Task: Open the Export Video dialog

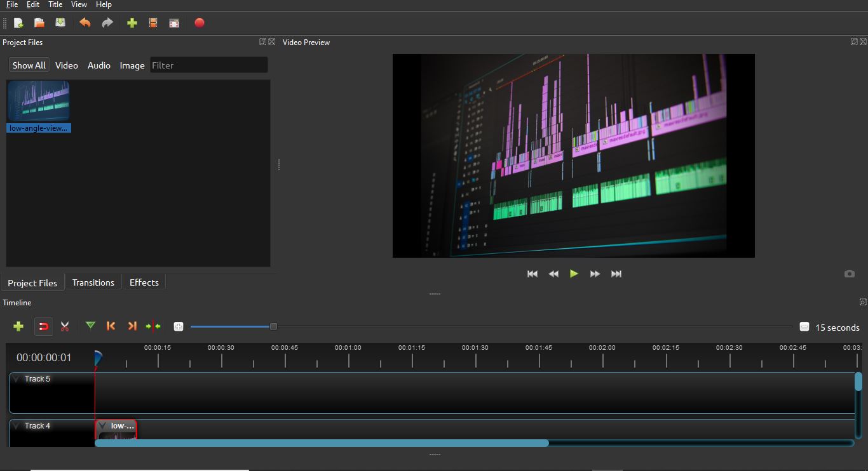Action: pos(199,23)
